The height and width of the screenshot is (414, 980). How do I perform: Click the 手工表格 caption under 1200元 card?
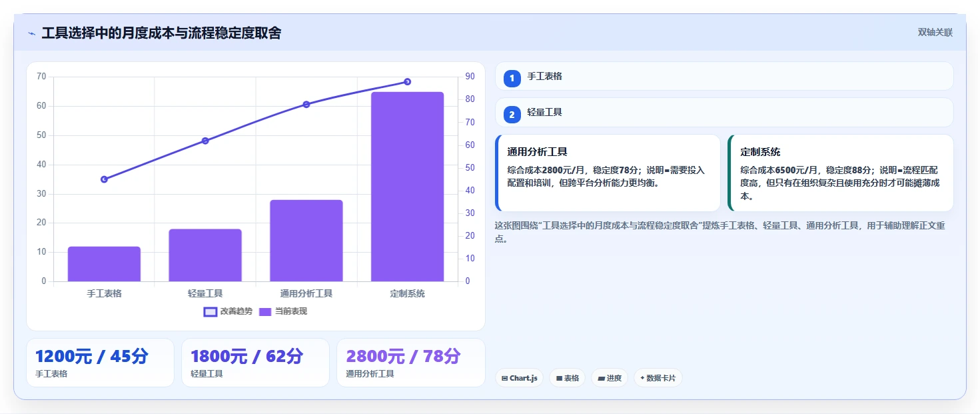(51, 374)
